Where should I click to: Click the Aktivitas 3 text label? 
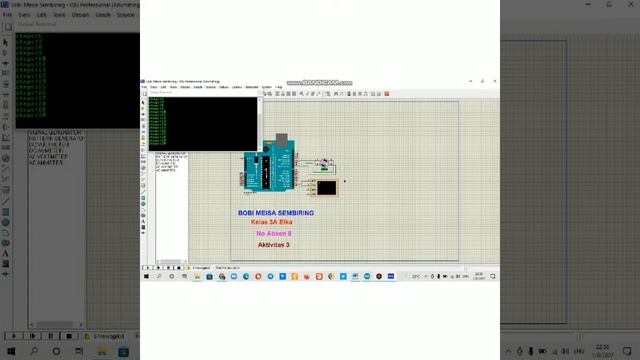point(273,245)
